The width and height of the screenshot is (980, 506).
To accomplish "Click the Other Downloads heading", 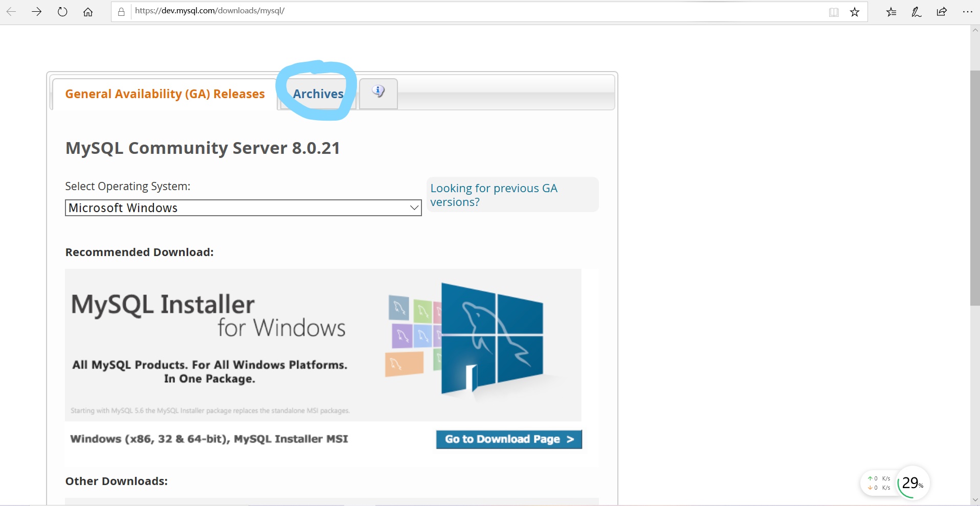I will pos(117,481).
